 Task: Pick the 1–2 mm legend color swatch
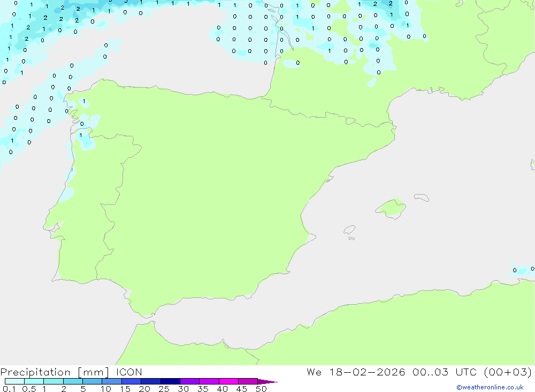pos(53,381)
